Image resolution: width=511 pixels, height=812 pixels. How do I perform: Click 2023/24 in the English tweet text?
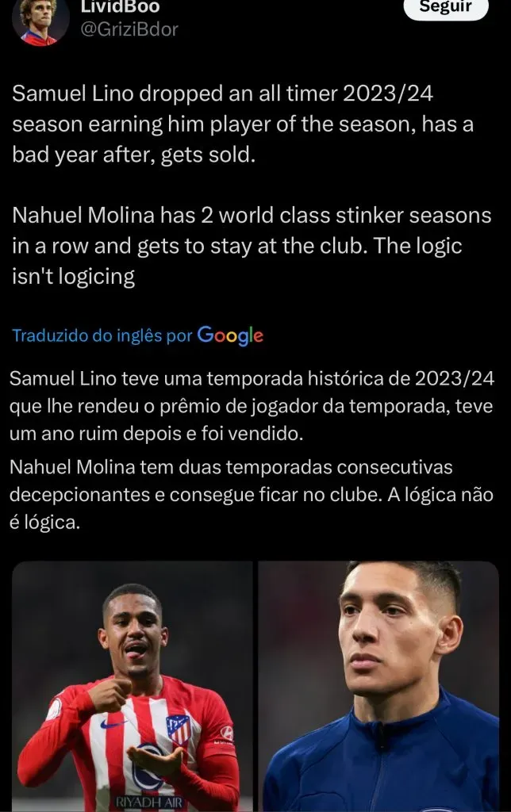pyautogui.click(x=388, y=94)
